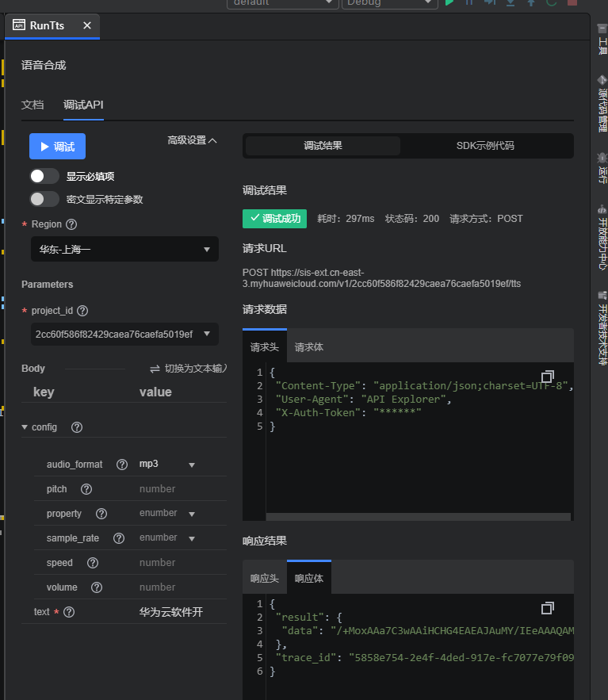The image size is (608, 700).
Task: Click the 状态码: 200 text
Action: pos(412,219)
